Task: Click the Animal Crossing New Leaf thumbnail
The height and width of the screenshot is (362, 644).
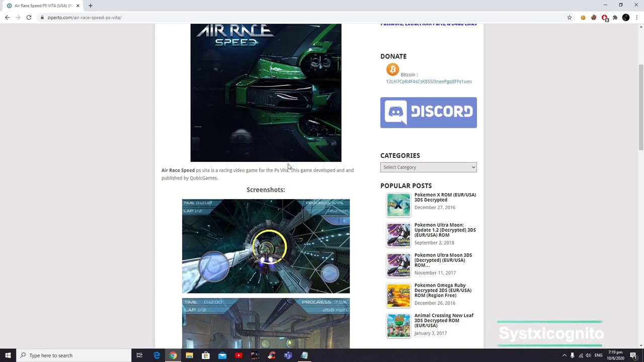Action: 398,325
